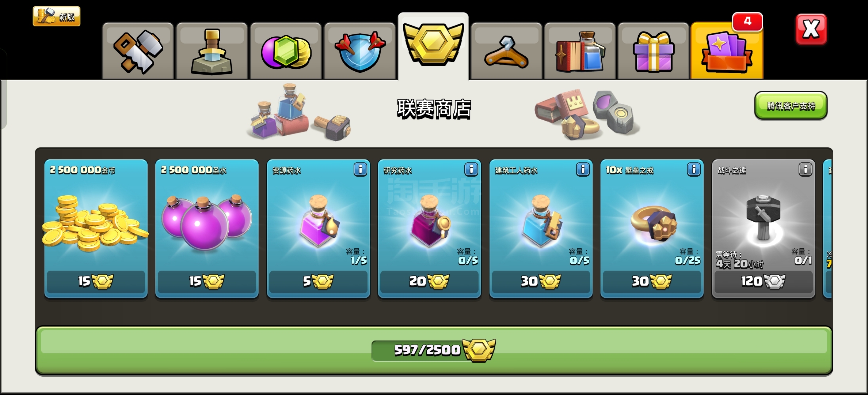The image size is (868, 395).
Task: Buy 2 500 000 圣水 for 15 medals
Action: 207,281
